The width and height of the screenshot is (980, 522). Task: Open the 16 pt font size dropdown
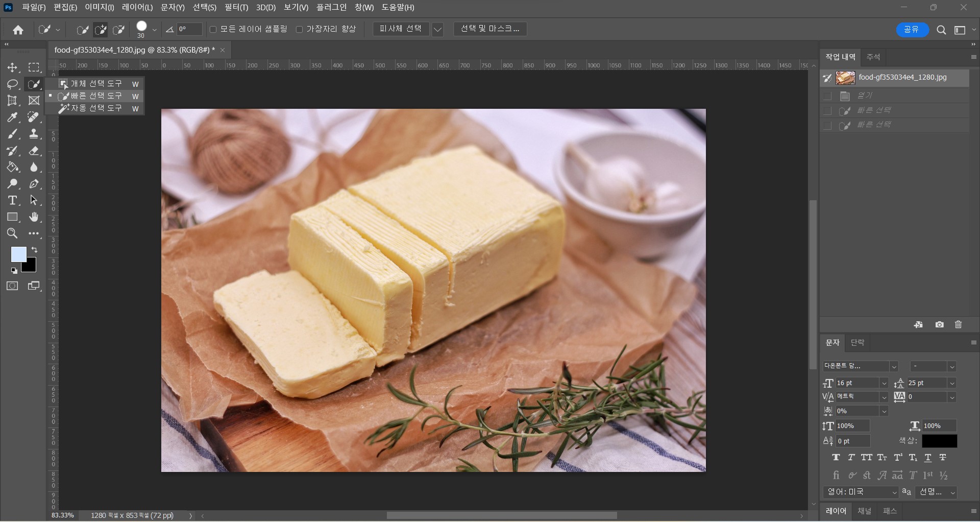click(x=884, y=383)
